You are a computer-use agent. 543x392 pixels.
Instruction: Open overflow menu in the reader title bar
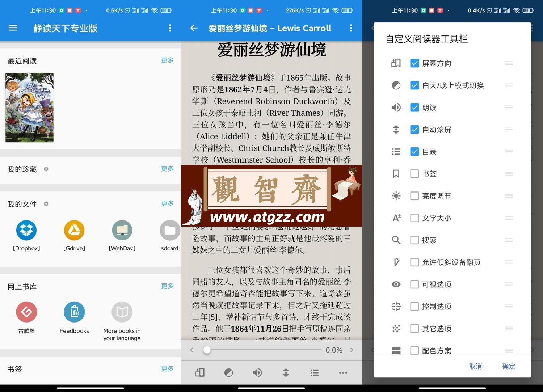[x=351, y=28]
